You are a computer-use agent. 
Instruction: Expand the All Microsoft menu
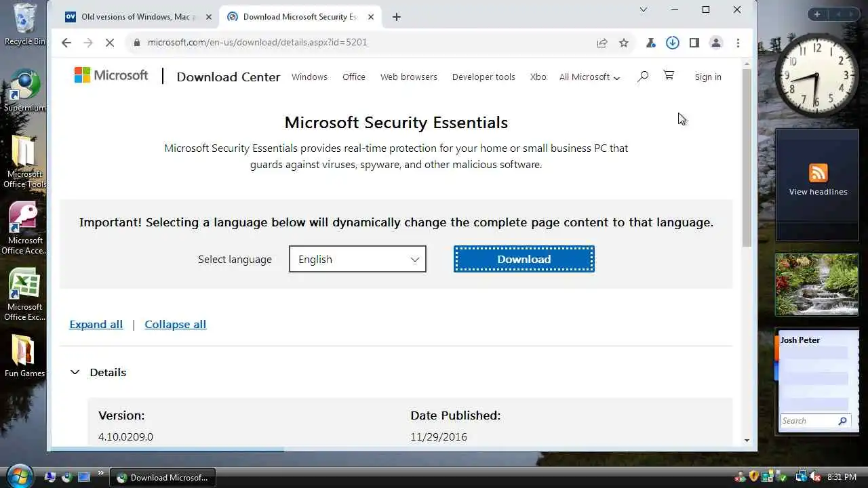tap(589, 77)
